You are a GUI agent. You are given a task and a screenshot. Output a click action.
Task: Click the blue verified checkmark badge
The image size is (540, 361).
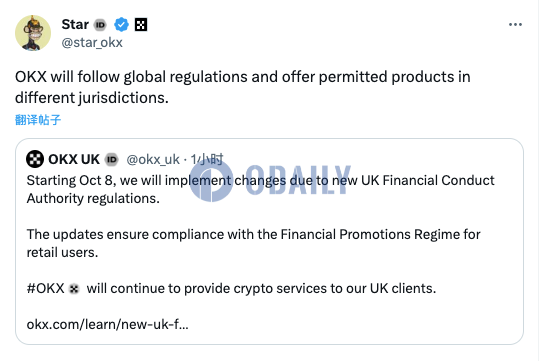pyautogui.click(x=121, y=25)
